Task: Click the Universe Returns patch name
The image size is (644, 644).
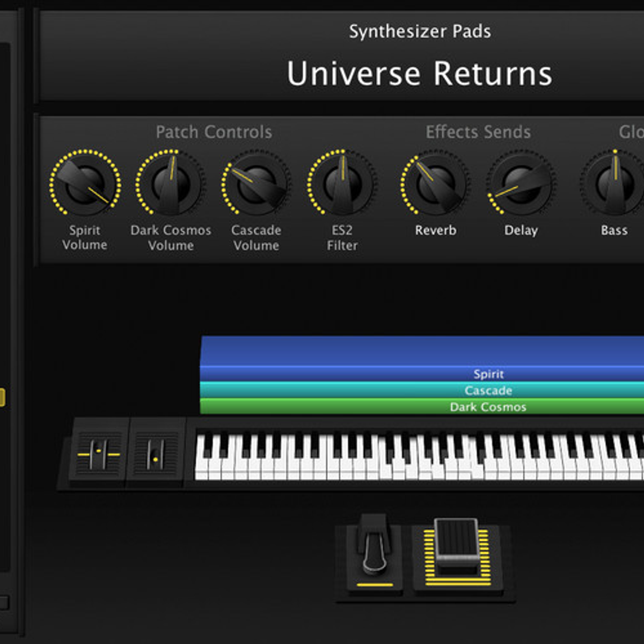Action: [x=419, y=74]
